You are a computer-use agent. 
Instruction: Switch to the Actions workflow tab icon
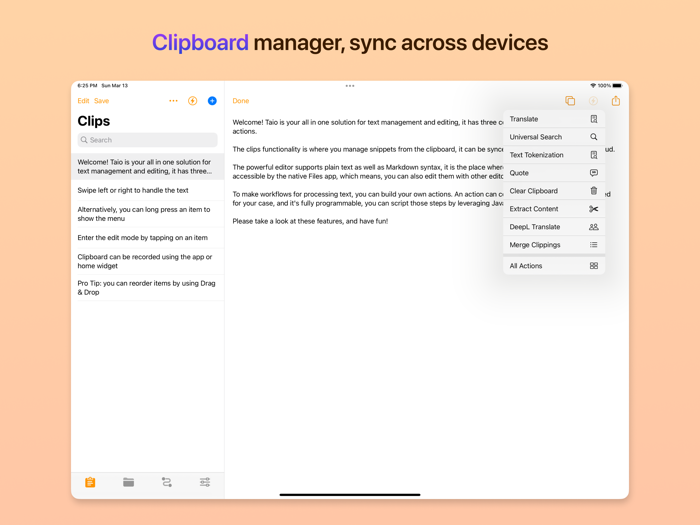[167, 482]
